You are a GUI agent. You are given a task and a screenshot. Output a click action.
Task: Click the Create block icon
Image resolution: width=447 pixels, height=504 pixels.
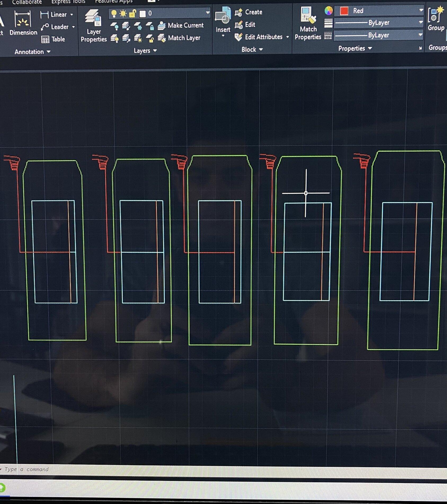tap(239, 12)
